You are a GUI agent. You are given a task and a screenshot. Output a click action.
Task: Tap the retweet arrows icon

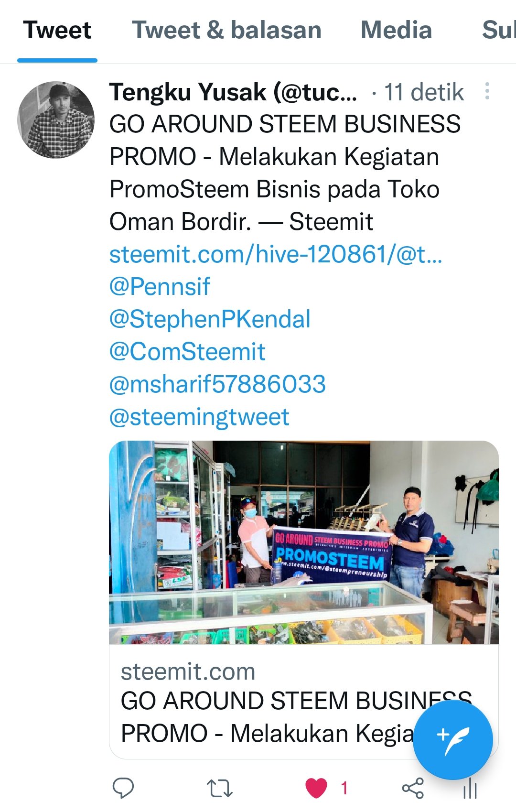coord(219,788)
